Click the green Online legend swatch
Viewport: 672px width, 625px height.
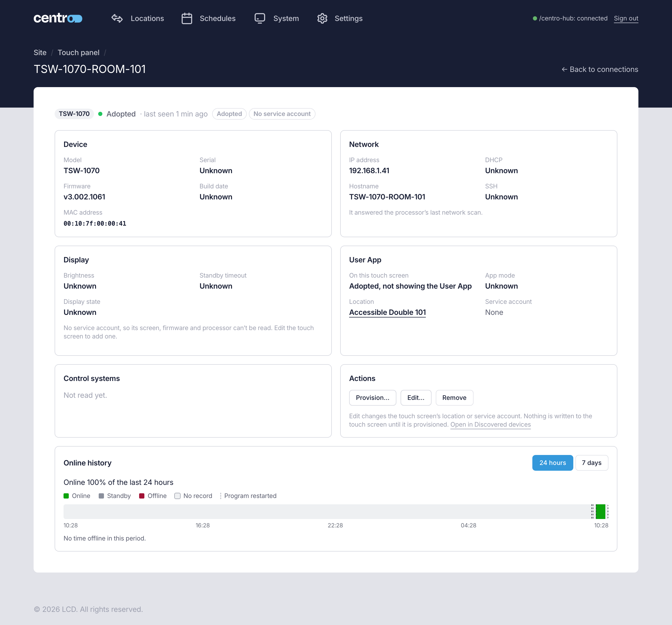coord(66,496)
